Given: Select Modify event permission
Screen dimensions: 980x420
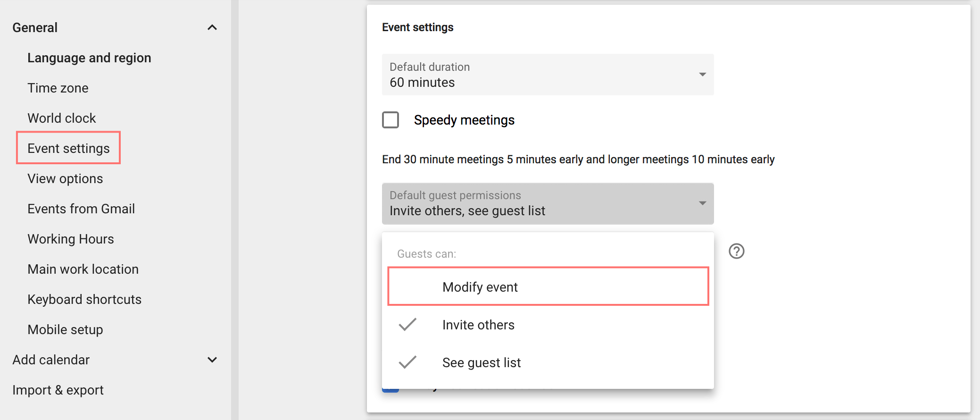Looking at the screenshot, I should tap(479, 286).
